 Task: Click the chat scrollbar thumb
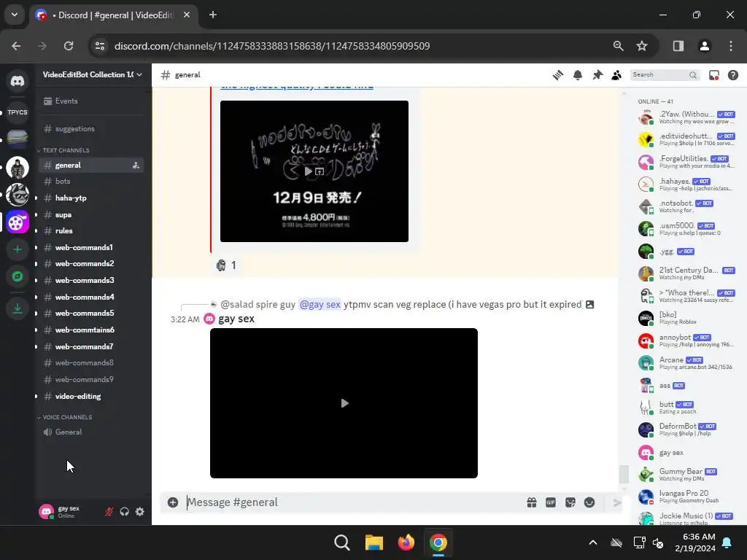pyautogui.click(x=624, y=474)
